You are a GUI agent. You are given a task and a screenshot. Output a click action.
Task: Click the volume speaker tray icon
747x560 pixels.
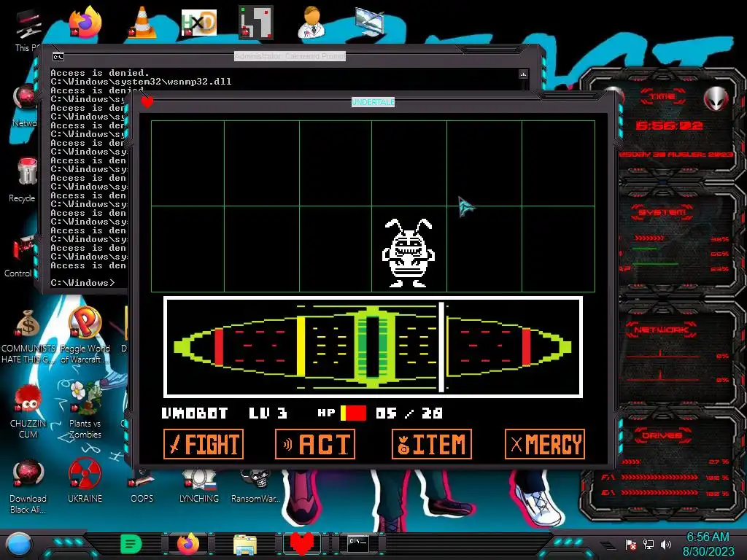click(x=666, y=544)
